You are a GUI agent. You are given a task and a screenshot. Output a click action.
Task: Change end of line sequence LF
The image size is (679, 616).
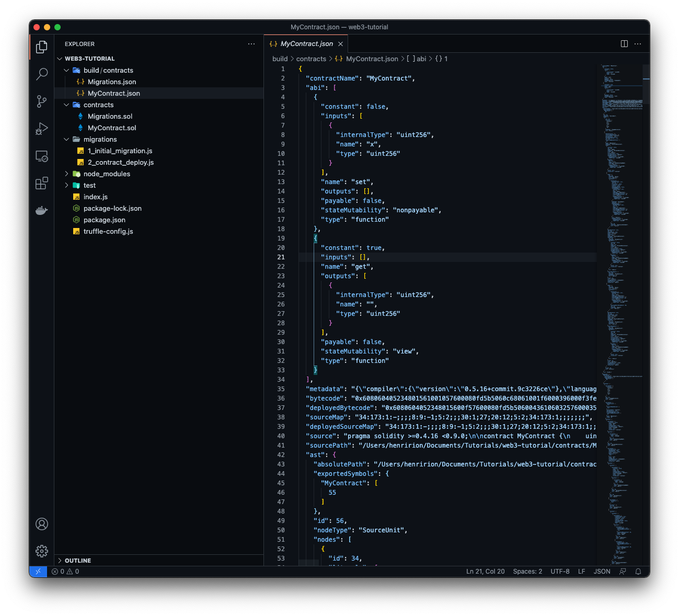click(x=581, y=572)
